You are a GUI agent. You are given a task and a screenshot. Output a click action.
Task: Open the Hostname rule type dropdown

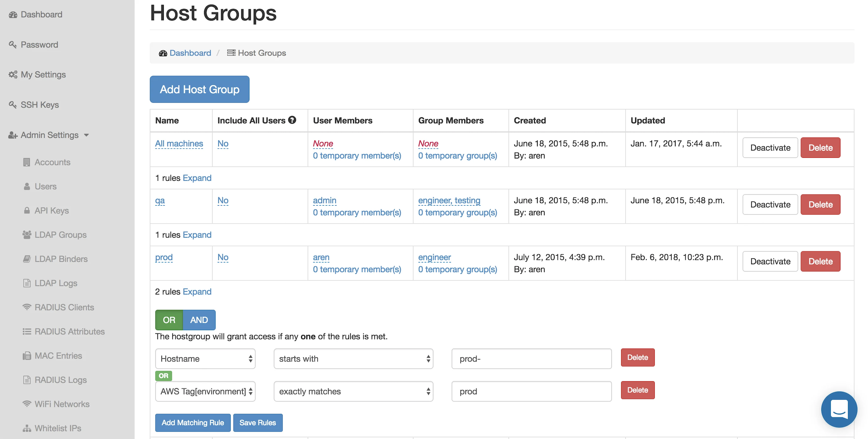205,359
